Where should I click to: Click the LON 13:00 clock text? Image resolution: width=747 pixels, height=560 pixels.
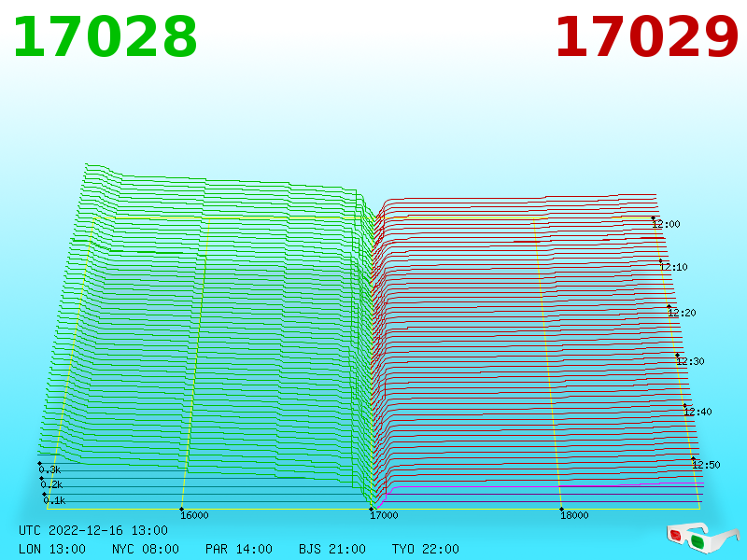pyautogui.click(x=52, y=549)
